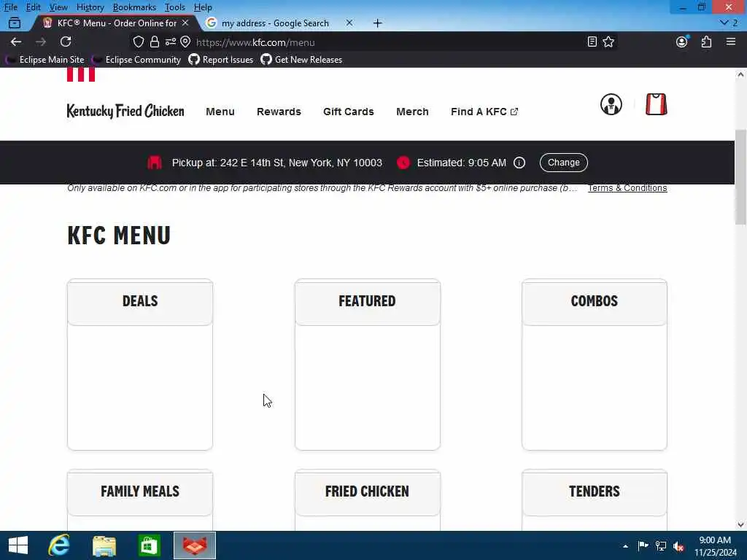
Task: Bookmark this page with star icon
Action: 608,42
